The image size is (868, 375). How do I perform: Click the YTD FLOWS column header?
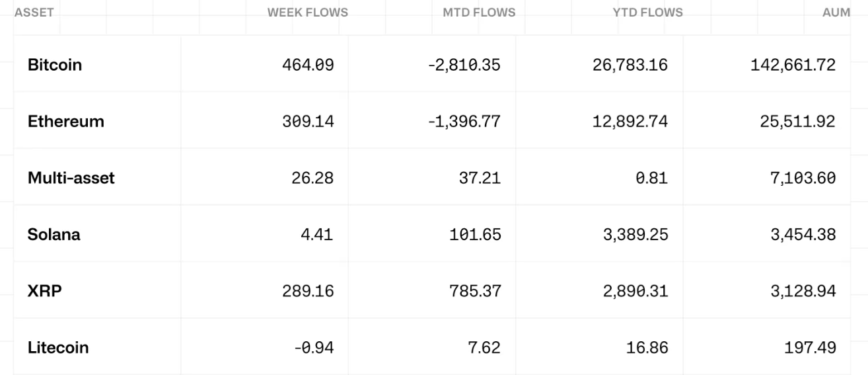click(648, 13)
